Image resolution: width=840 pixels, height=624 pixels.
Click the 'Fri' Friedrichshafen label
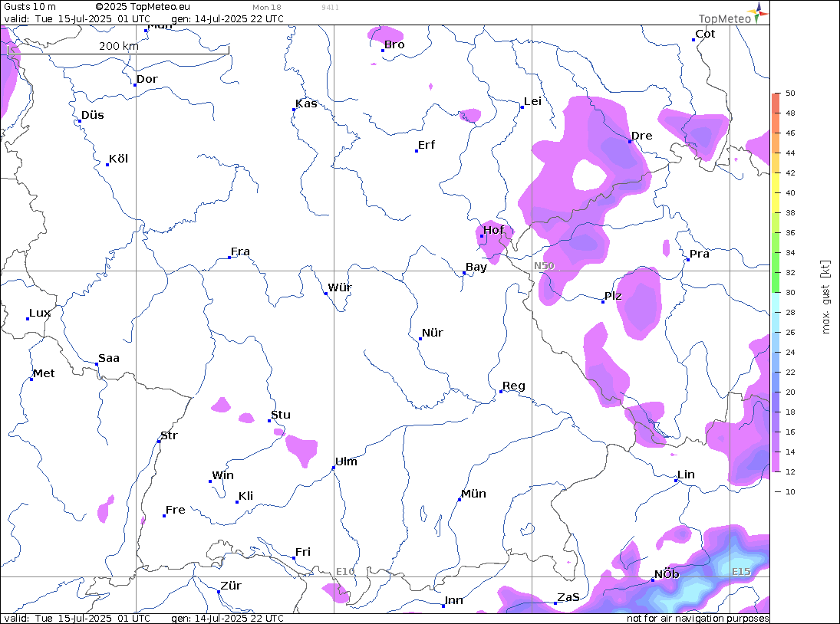point(303,552)
